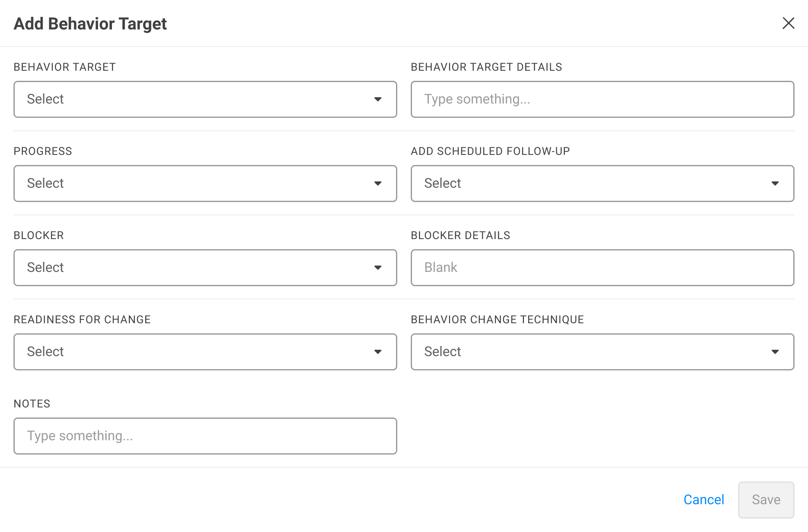Click the caret arrow in Progress dropdown

coord(378,184)
